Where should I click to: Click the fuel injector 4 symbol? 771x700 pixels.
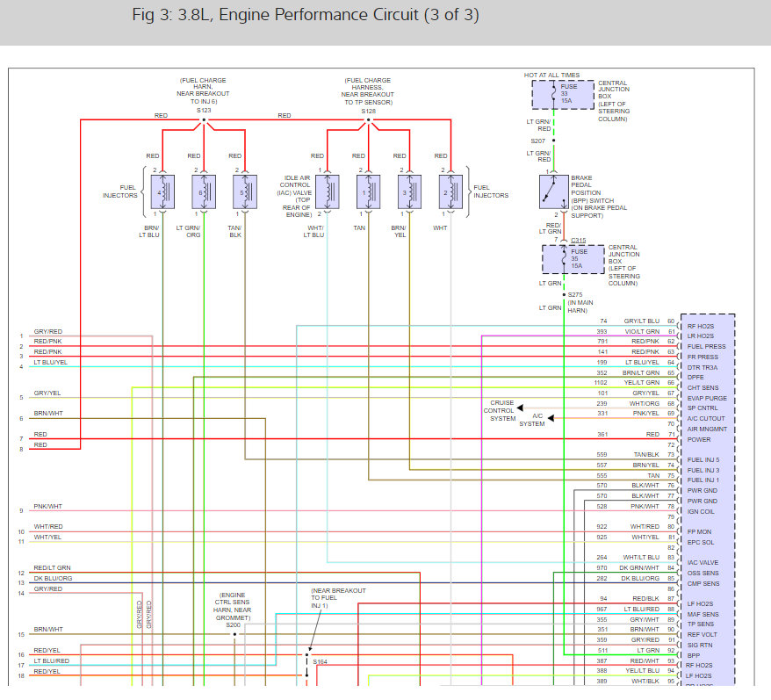pos(162,191)
